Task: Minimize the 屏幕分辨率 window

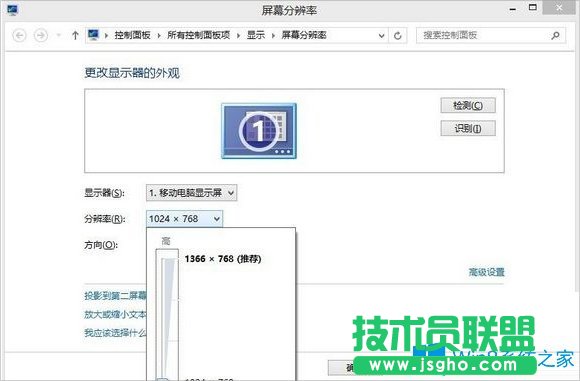Action: pos(512,9)
